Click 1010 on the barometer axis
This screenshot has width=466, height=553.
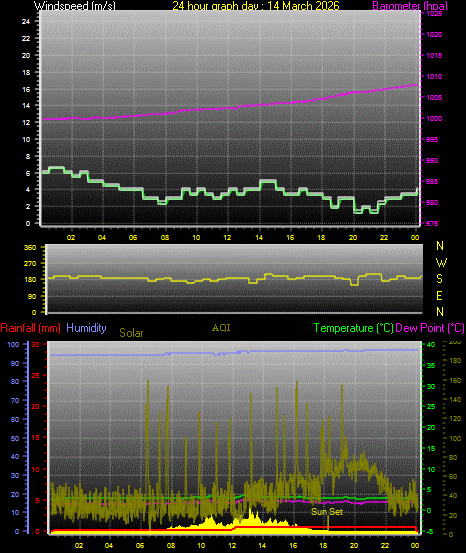[x=434, y=77]
